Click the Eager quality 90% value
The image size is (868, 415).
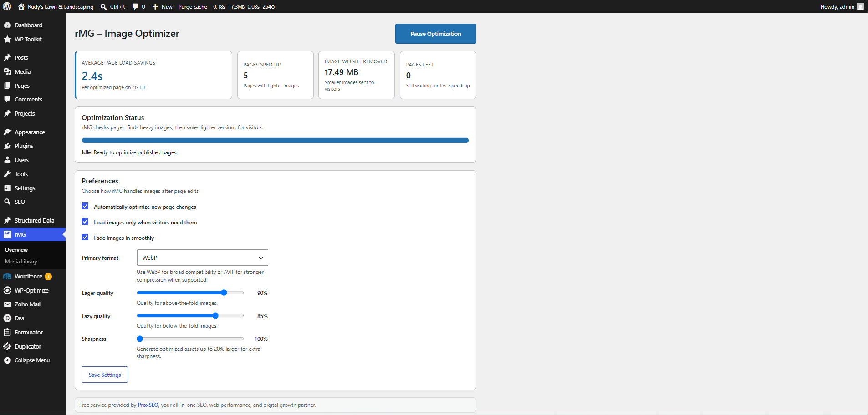pyautogui.click(x=262, y=293)
